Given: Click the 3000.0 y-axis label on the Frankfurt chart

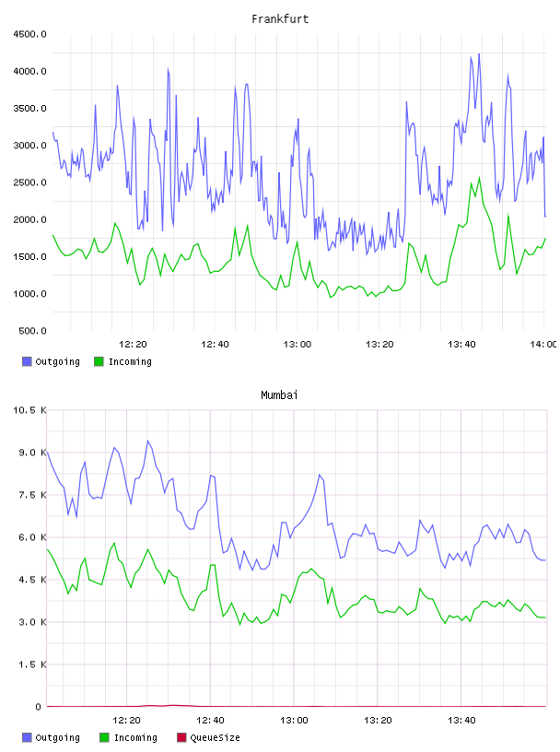Looking at the screenshot, I should [29, 146].
